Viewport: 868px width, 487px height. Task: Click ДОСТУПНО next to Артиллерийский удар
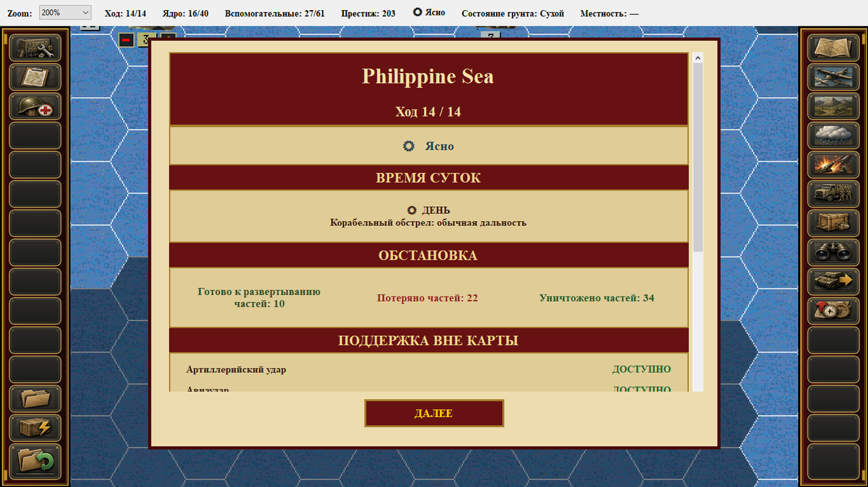click(x=641, y=370)
